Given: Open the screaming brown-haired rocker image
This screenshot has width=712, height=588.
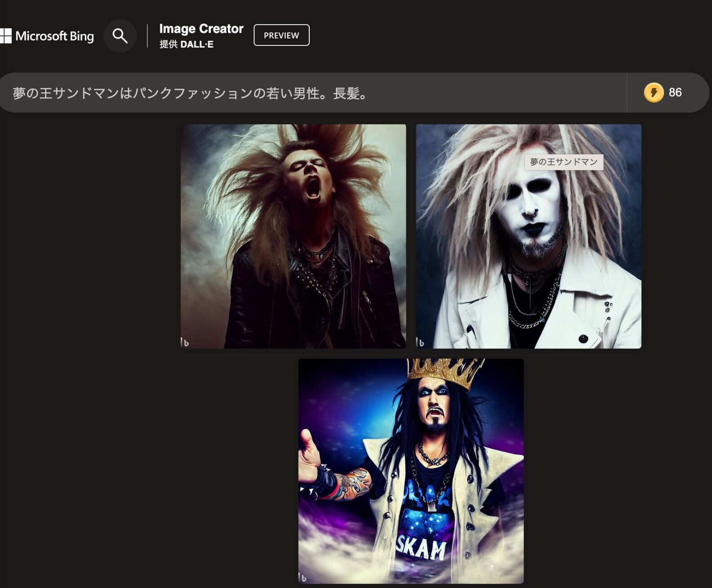Looking at the screenshot, I should [x=293, y=236].
